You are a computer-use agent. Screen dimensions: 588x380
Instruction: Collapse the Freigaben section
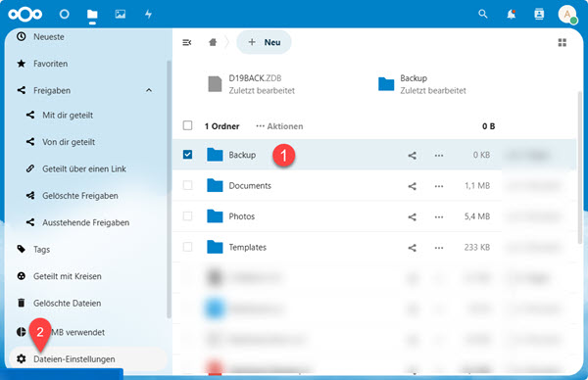[149, 90]
